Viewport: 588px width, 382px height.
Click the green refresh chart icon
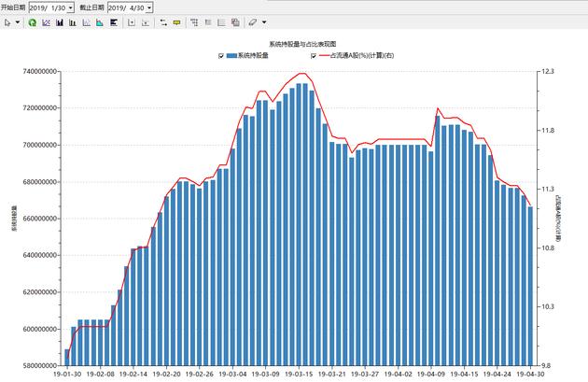[33, 22]
